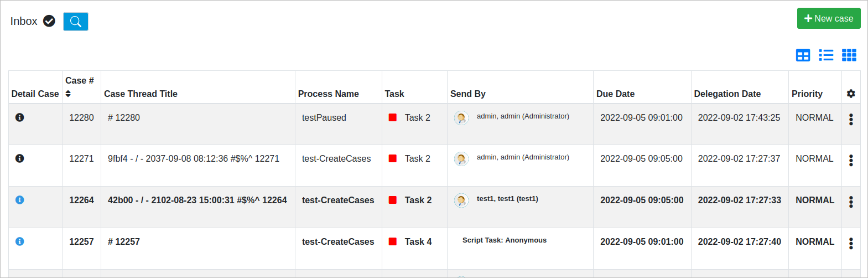Viewport: 868px width, 278px height.
Task: Switch to list view layout icon
Action: click(x=826, y=55)
